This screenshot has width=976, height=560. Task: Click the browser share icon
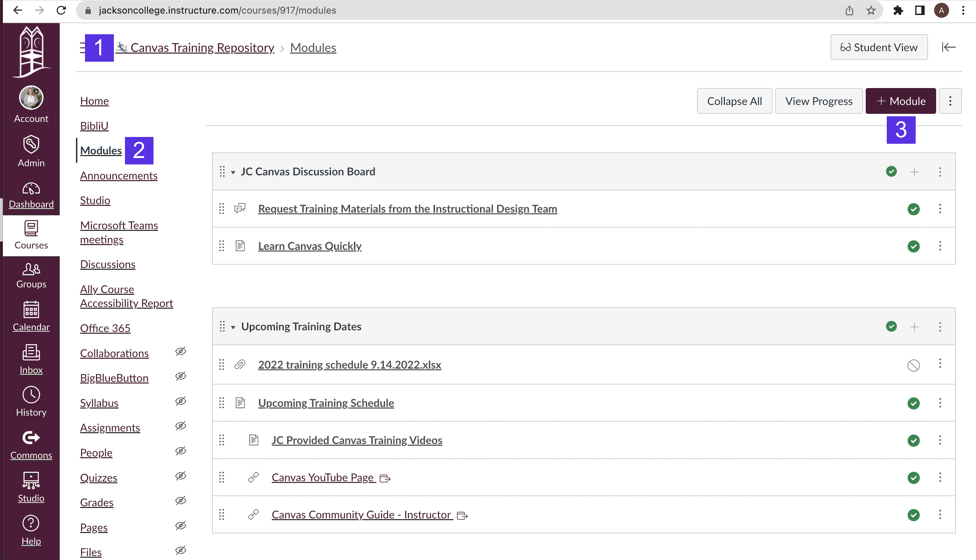[849, 10]
